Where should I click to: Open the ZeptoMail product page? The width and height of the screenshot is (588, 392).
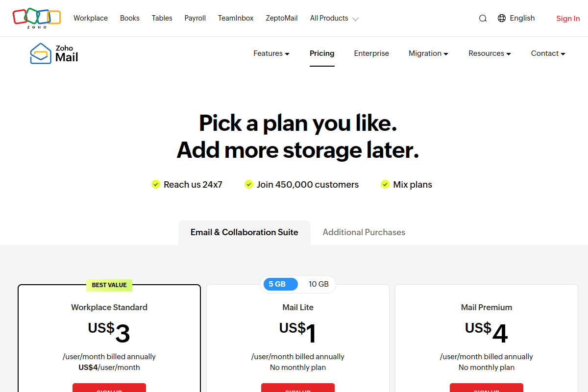[282, 18]
